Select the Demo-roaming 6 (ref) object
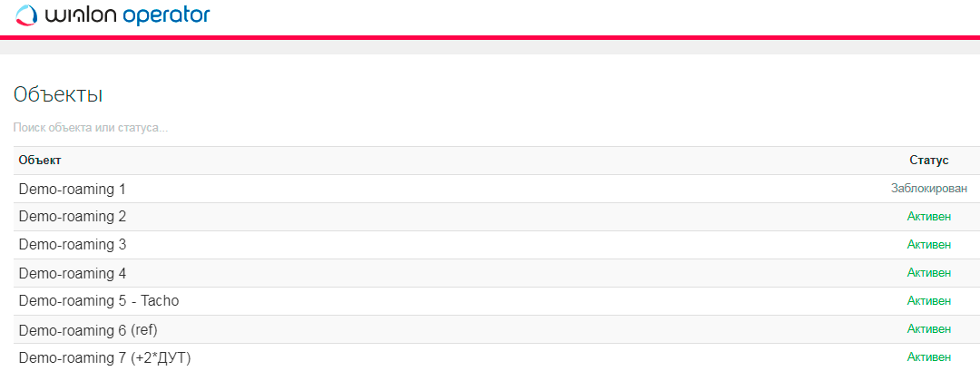This screenshot has height=371, width=980. (81, 329)
